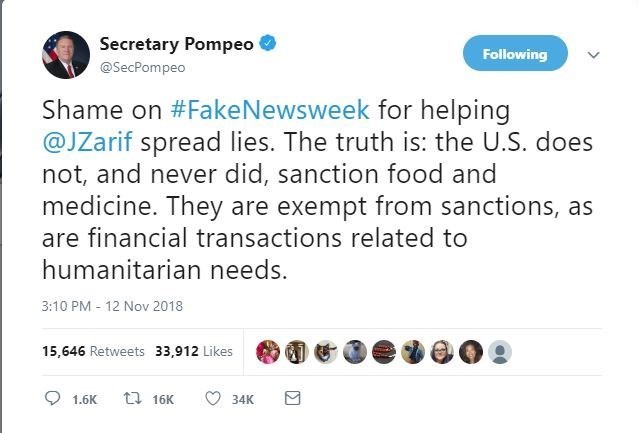The image size is (639, 433).
Task: Open Secretary Pompeo's profile picture
Action: [66, 54]
